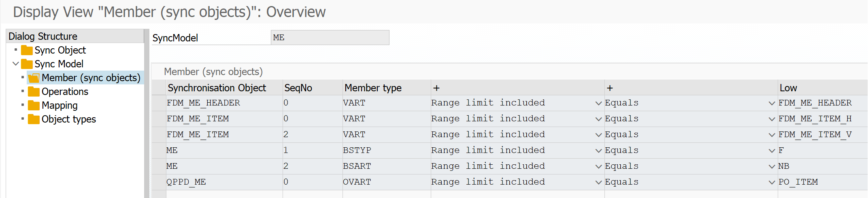Click the Sync Model folder icon
This screenshot has height=198, width=868.
[27, 64]
